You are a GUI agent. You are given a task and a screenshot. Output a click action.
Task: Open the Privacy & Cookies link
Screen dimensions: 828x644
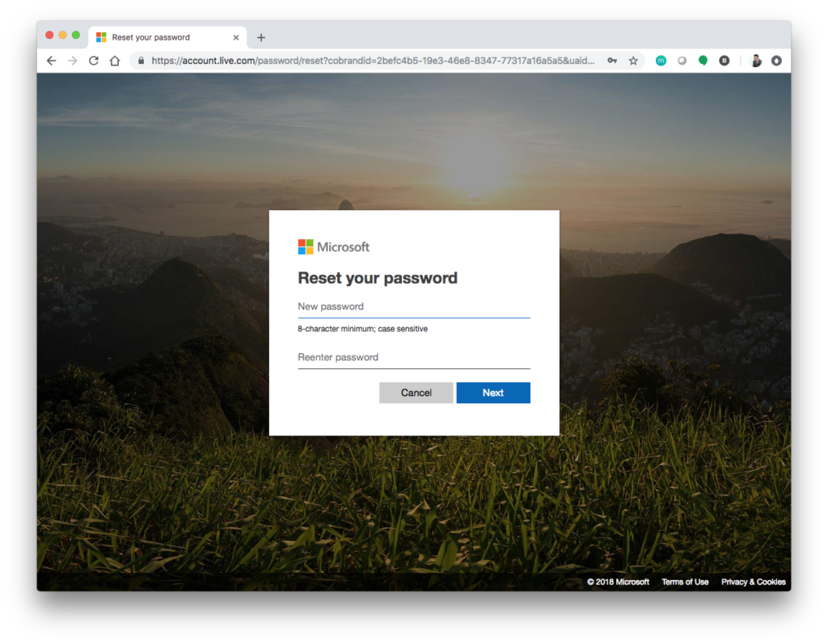pyautogui.click(x=753, y=582)
